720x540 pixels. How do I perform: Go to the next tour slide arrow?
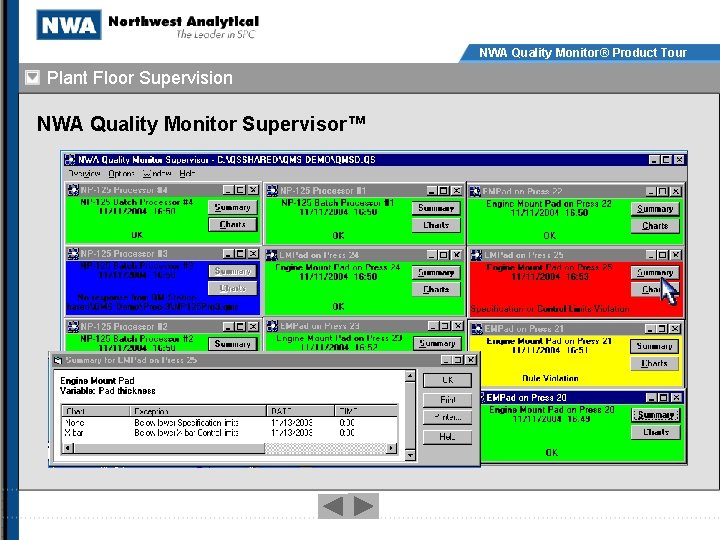point(363,506)
